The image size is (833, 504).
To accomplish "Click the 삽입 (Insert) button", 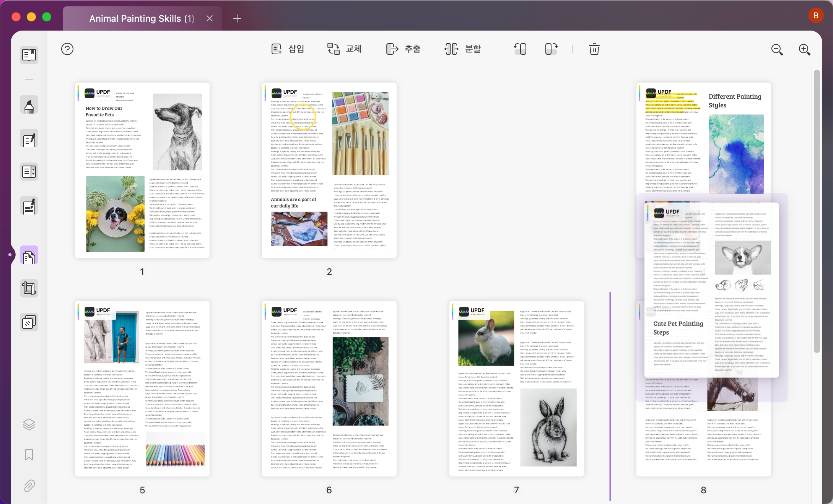I will click(288, 49).
